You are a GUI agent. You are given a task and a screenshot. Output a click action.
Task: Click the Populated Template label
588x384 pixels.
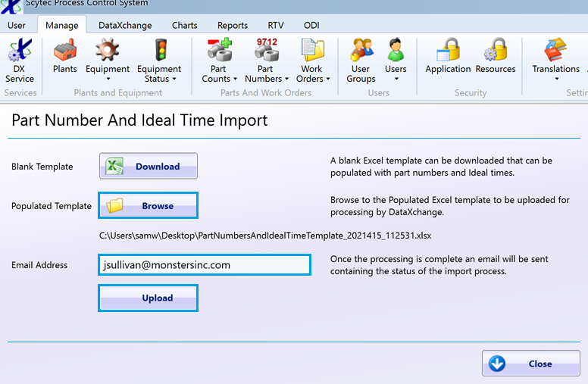tap(52, 206)
